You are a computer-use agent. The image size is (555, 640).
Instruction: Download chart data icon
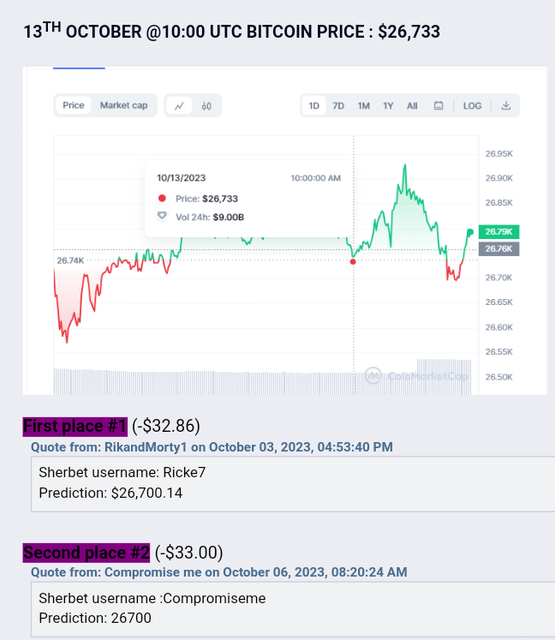[506, 106]
